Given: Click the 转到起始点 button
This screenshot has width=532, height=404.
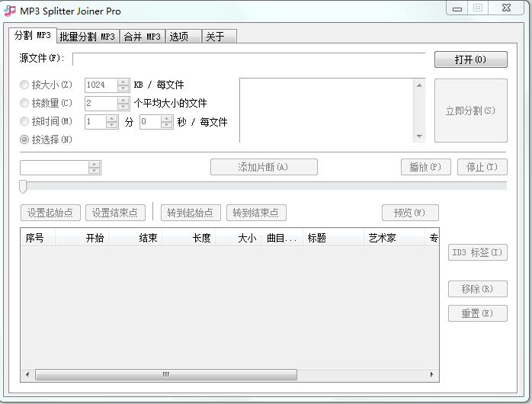Looking at the screenshot, I should pyautogui.click(x=191, y=213).
